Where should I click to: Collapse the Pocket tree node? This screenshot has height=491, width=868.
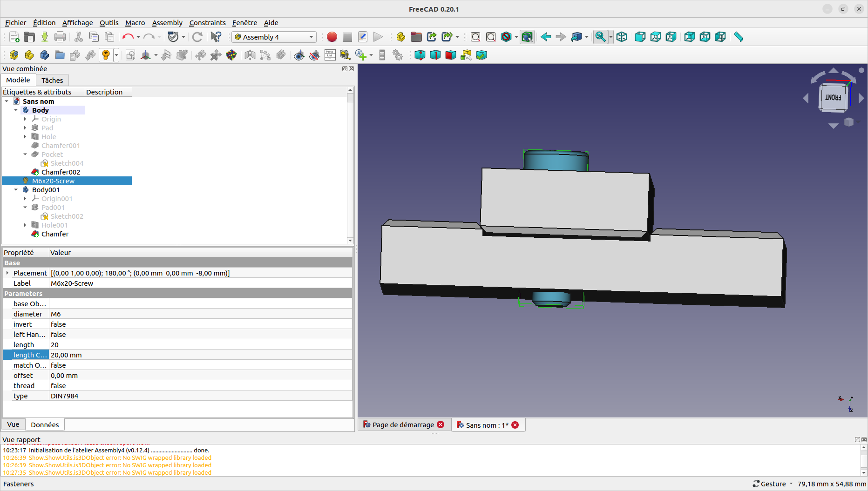(x=25, y=155)
